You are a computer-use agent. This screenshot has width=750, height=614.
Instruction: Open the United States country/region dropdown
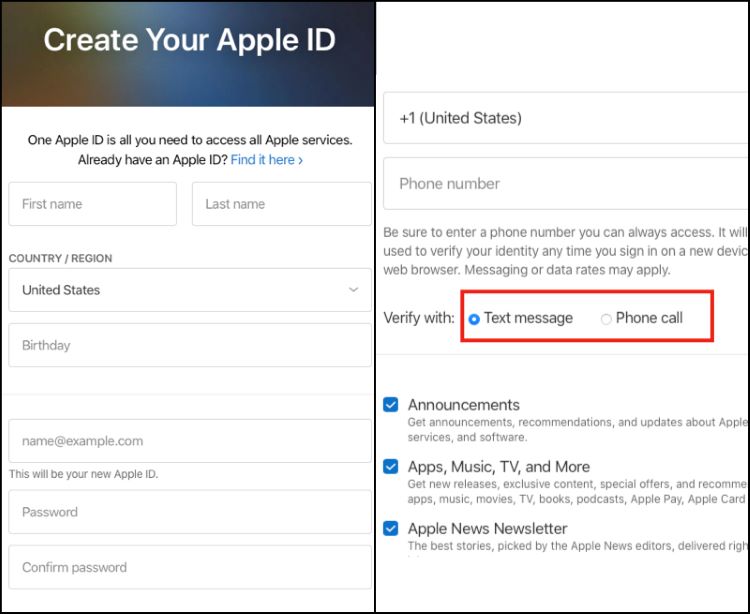(189, 290)
